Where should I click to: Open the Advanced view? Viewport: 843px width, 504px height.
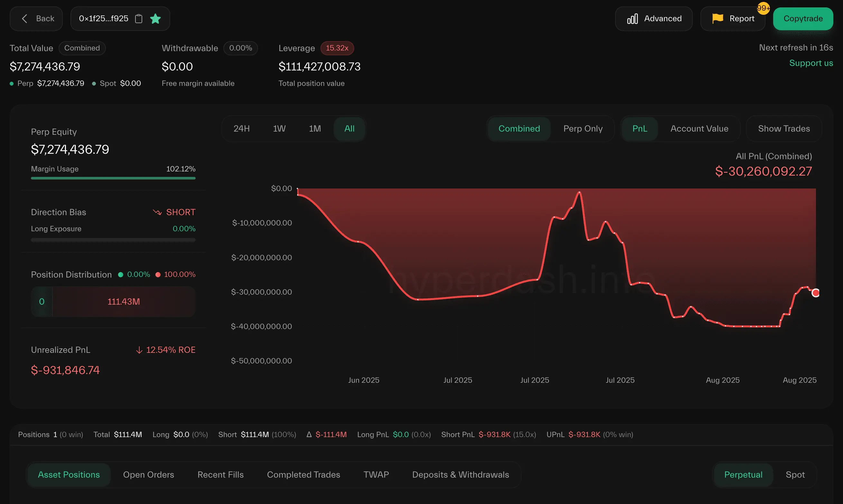point(654,19)
